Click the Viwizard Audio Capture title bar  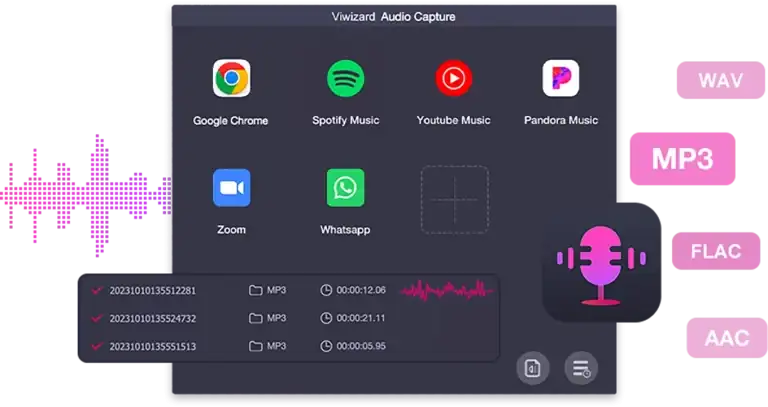(x=394, y=17)
